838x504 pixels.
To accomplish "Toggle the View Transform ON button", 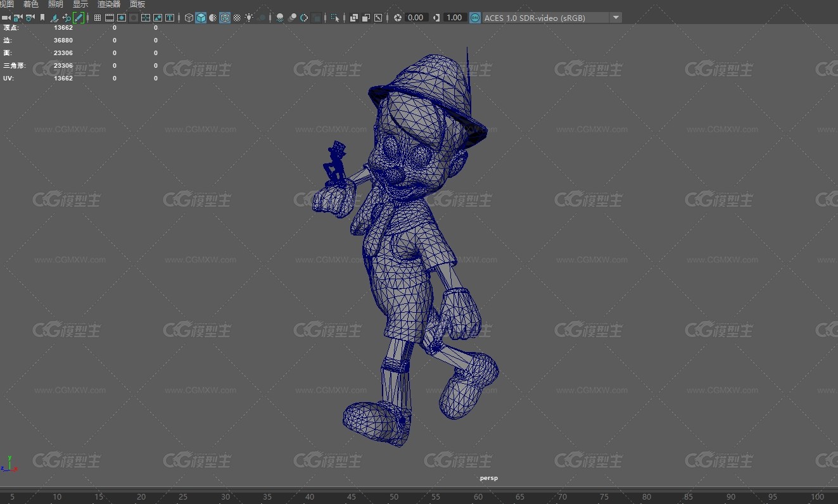I will click(x=475, y=18).
